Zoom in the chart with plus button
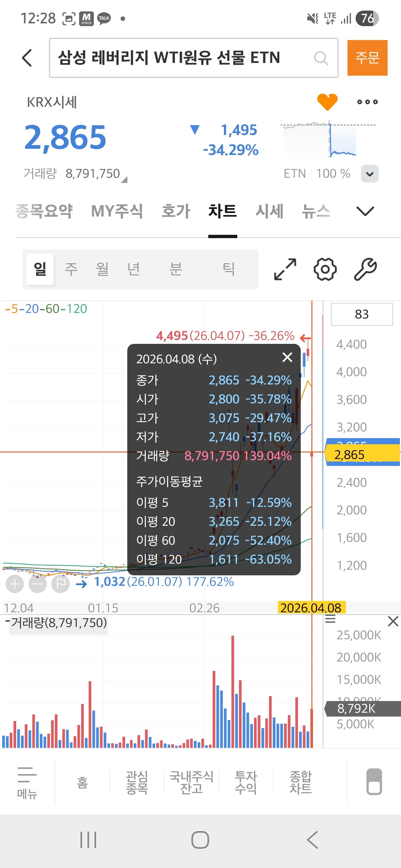Viewport: 401px width, 868px height. pyautogui.click(x=15, y=584)
